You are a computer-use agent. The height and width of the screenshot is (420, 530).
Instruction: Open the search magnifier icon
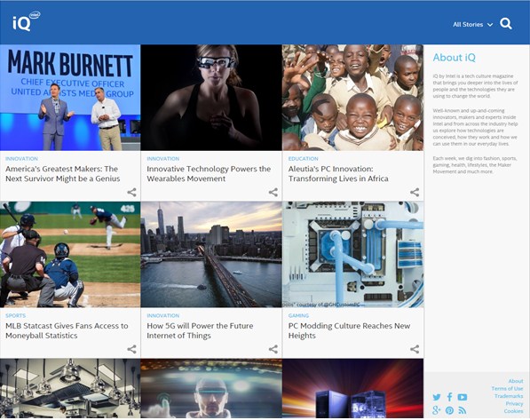coord(506,24)
